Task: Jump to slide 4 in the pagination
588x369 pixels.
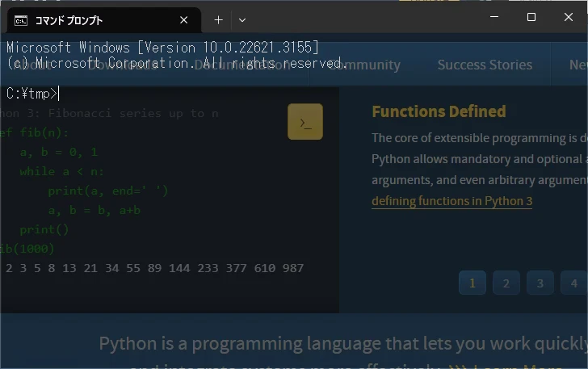Action: coord(573,283)
